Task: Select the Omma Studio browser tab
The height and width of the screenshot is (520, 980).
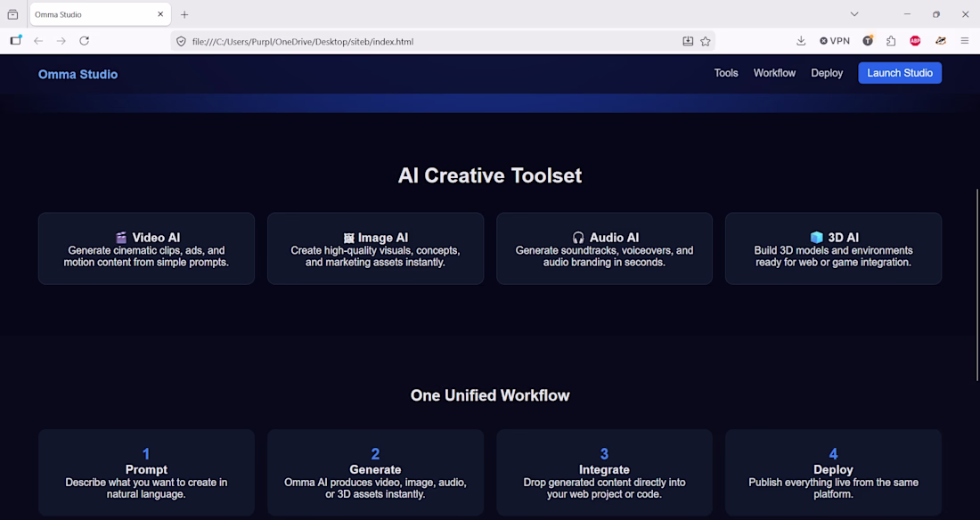Action: (100, 14)
